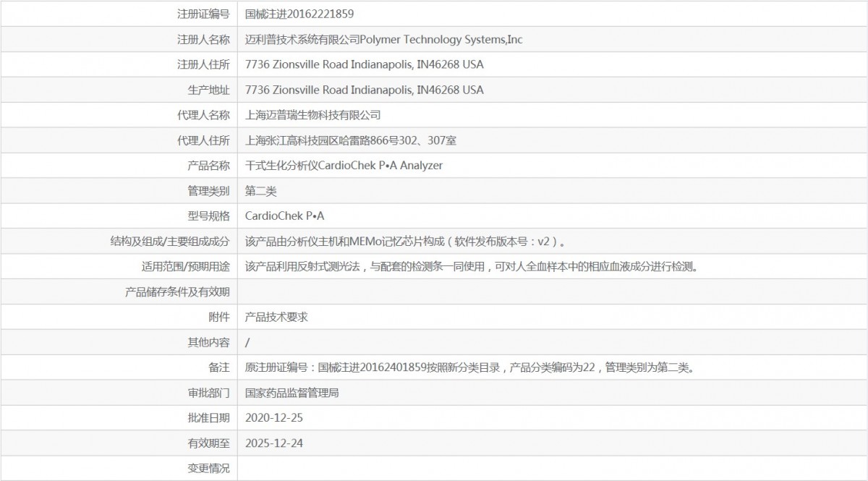The width and height of the screenshot is (868, 481).
Task: Select product name 干式生化分析仪CardioChek P•A Analyzer
Action: 344,166
